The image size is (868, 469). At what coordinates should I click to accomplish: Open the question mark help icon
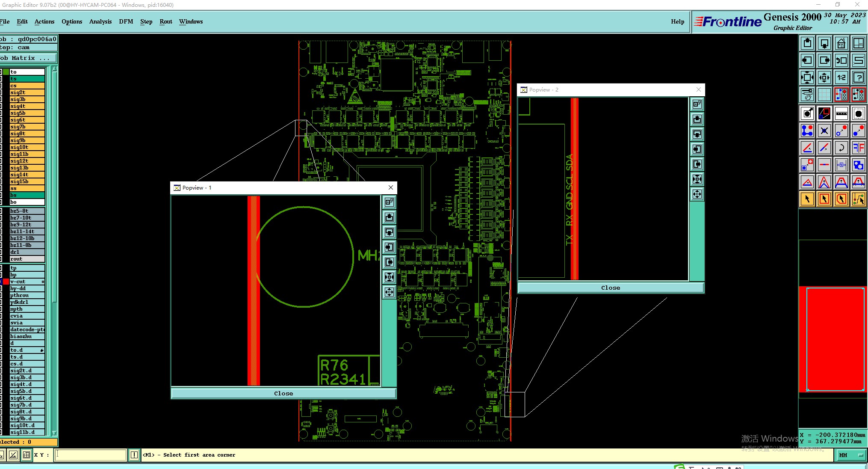[x=858, y=77]
